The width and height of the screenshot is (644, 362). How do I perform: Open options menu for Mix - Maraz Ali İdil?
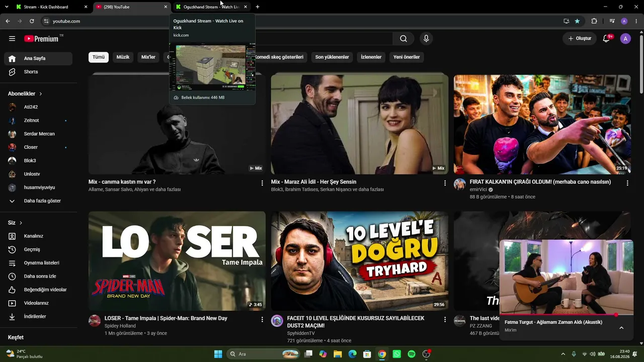(445, 183)
